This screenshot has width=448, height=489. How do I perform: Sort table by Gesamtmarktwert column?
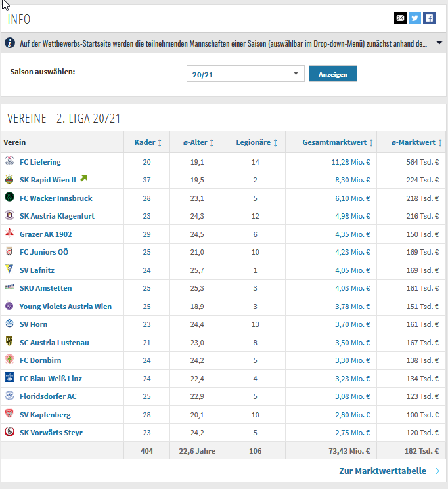[x=338, y=142]
